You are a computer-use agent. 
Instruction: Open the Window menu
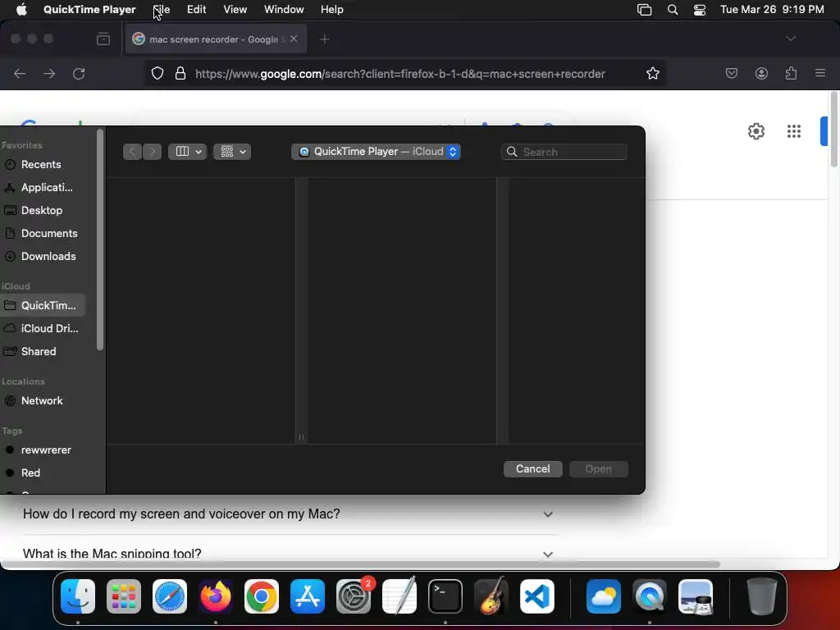coord(284,10)
